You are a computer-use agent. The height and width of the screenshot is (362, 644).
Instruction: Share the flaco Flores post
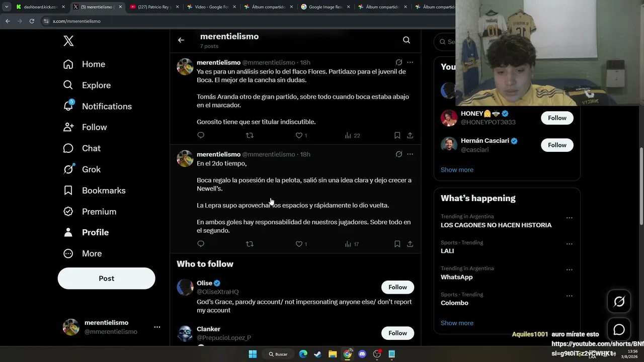[410, 135]
